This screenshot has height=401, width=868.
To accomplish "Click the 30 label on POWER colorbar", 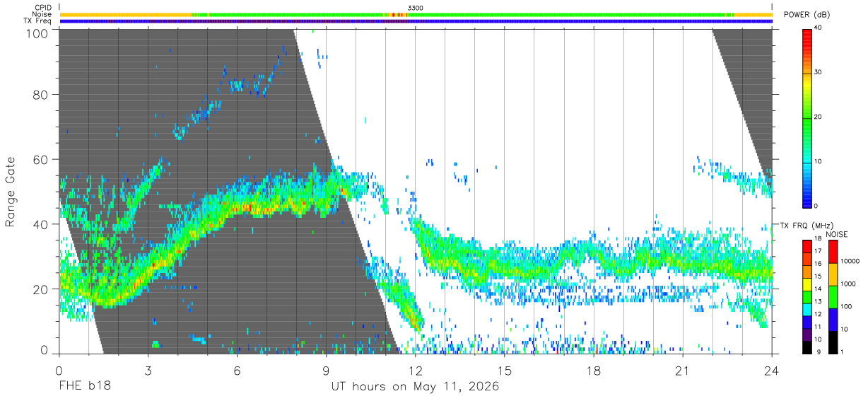I will coord(819,73).
